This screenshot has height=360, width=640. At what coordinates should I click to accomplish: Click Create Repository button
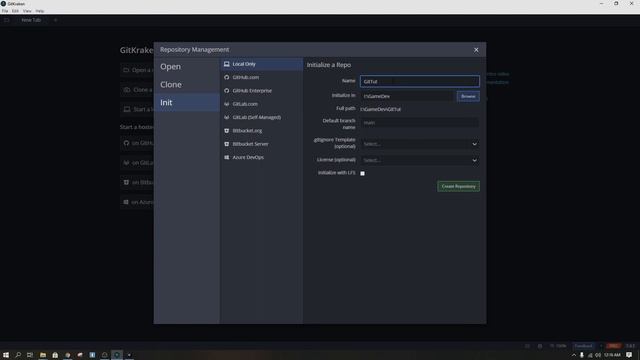[x=458, y=187]
